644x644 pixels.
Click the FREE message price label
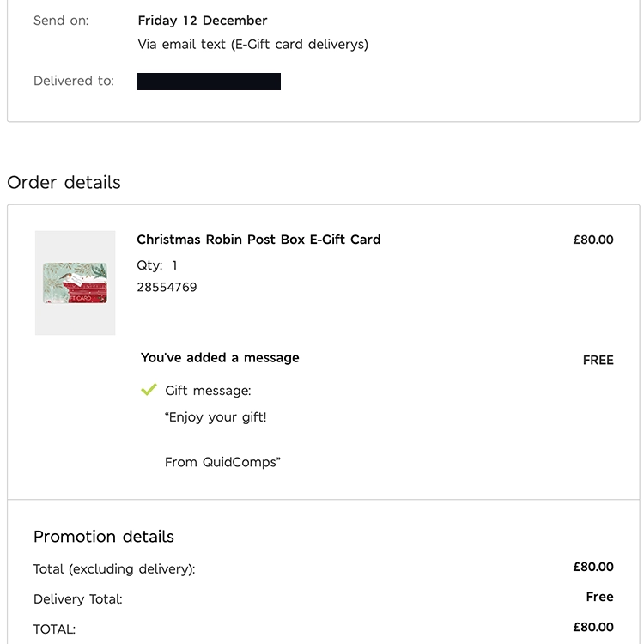[x=598, y=361]
